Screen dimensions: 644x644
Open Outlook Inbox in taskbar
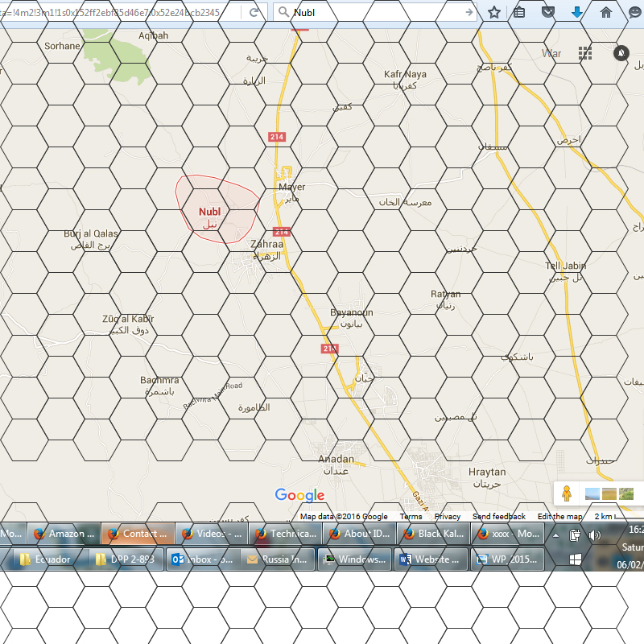[202, 559]
